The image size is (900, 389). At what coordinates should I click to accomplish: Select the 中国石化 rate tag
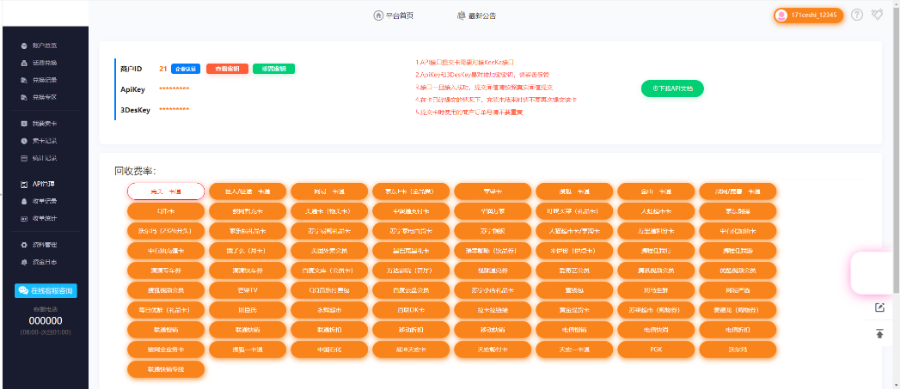[329, 349]
